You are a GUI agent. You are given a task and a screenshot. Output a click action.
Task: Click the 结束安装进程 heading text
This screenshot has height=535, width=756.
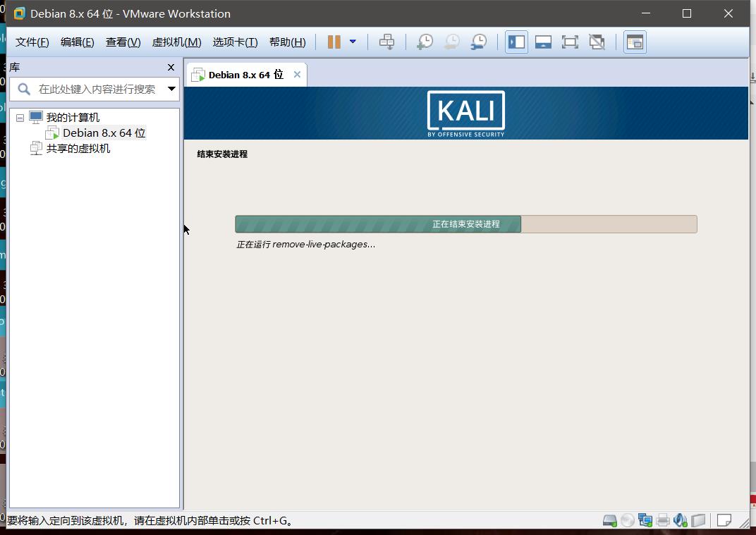click(222, 154)
